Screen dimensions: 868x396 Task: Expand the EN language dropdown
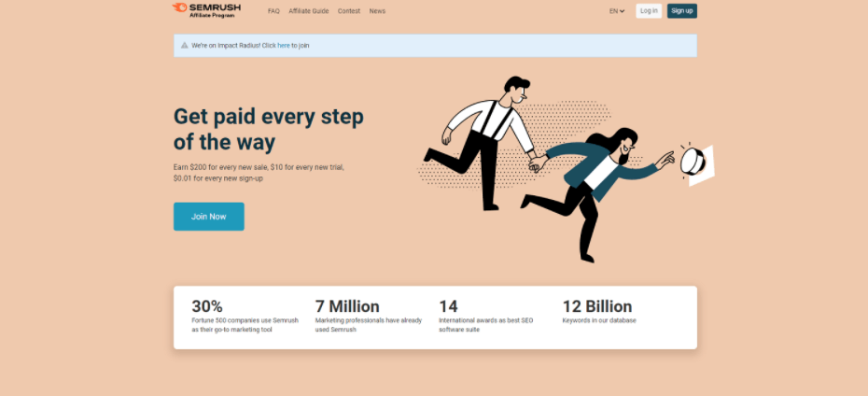617,11
